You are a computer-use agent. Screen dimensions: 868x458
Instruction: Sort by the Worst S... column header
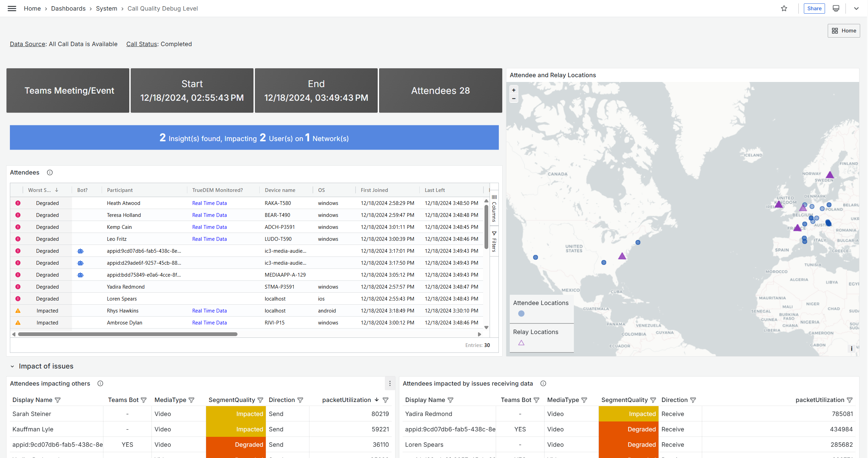(x=40, y=190)
